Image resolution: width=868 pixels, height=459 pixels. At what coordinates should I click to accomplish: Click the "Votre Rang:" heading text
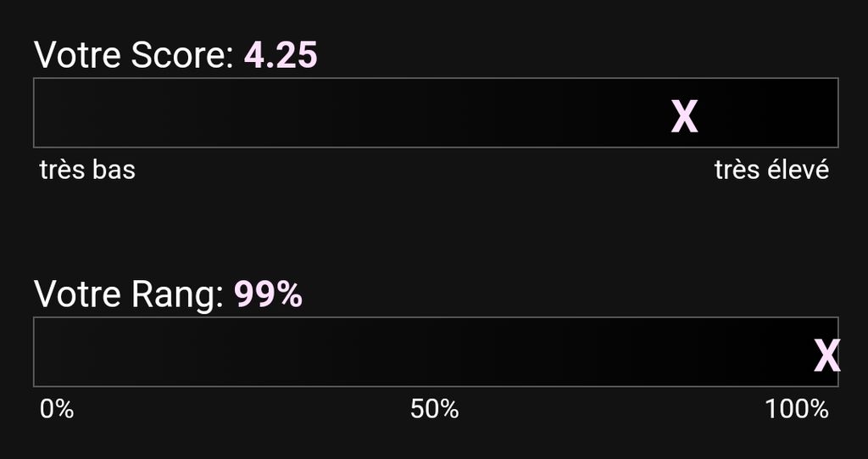pyautogui.click(x=129, y=294)
